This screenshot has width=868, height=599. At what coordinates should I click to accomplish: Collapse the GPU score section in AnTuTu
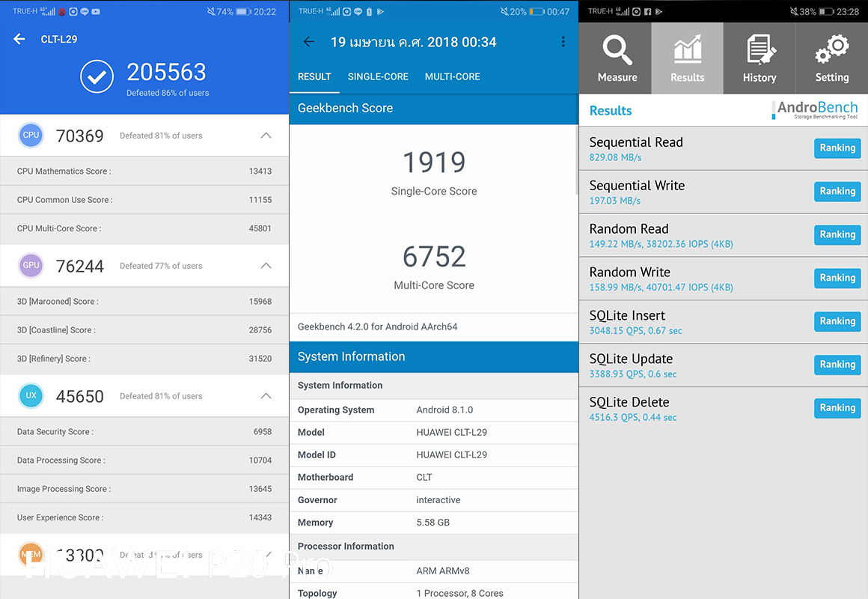pyautogui.click(x=266, y=265)
